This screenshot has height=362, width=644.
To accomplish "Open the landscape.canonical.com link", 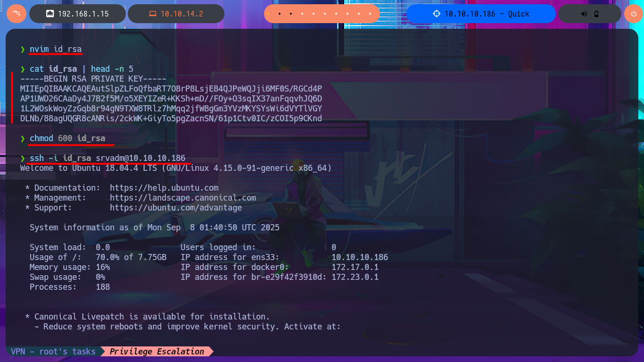I will coord(182,198).
